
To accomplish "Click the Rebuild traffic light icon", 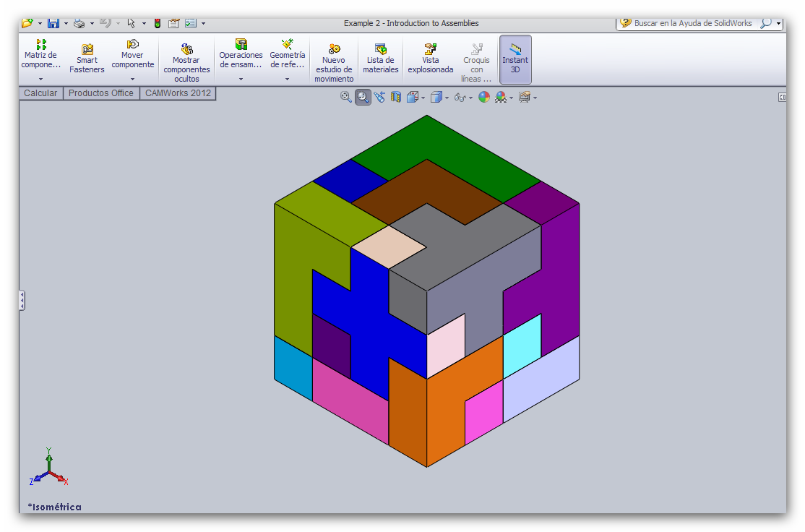I will (158, 23).
